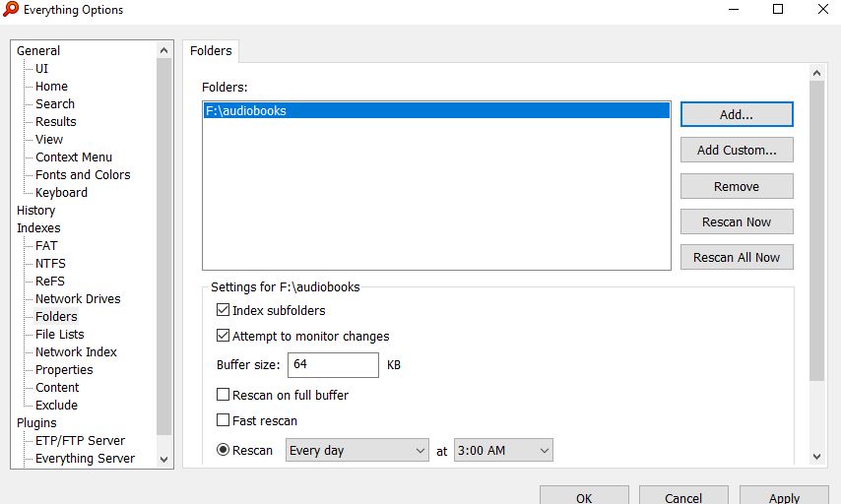Open Network Drives options page
This screenshot has width=841, height=504.
78,298
